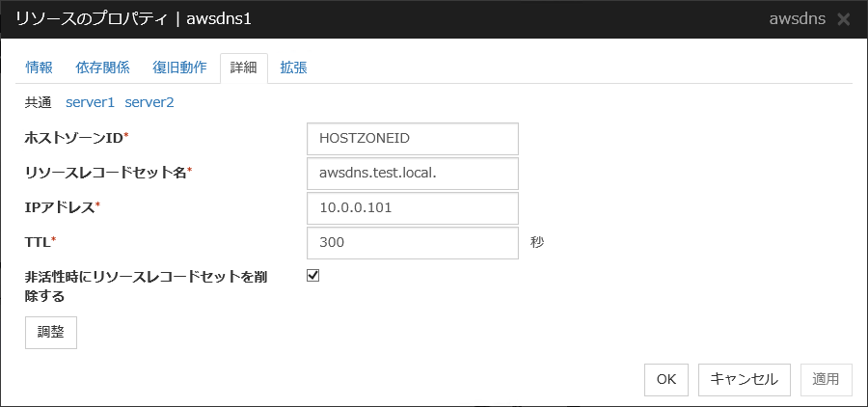Viewport: 868px width, 407px height.
Task: Click the 適用 button
Action: (827, 379)
